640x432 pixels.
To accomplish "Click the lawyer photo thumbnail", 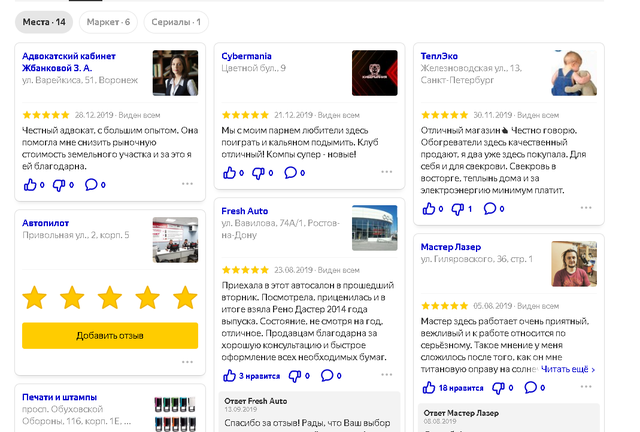I will 176,73.
